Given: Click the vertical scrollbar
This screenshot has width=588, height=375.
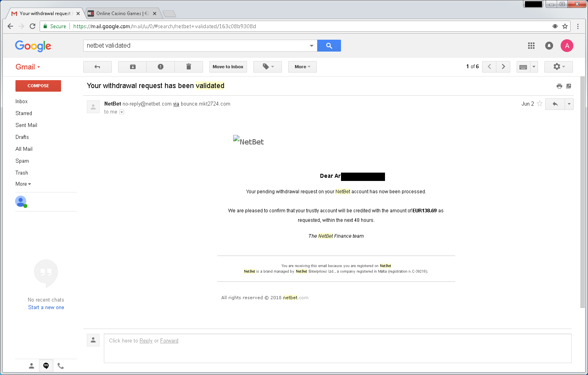Looking at the screenshot, I should 582,192.
